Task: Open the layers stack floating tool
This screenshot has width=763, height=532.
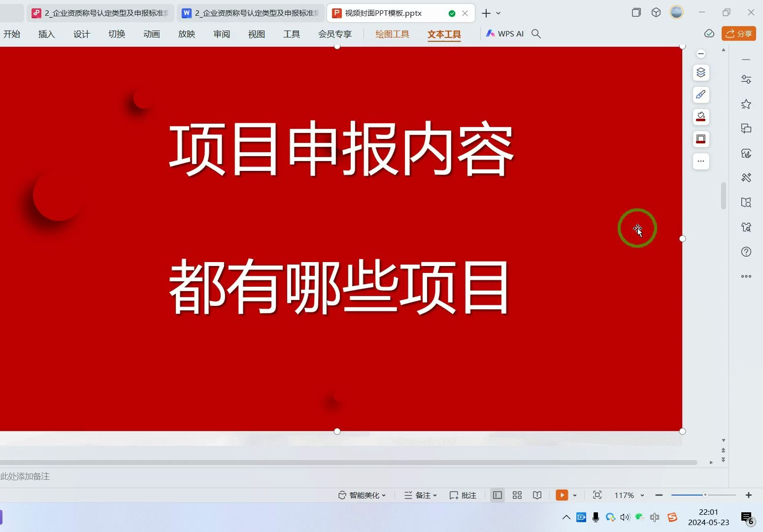Action: (701, 73)
